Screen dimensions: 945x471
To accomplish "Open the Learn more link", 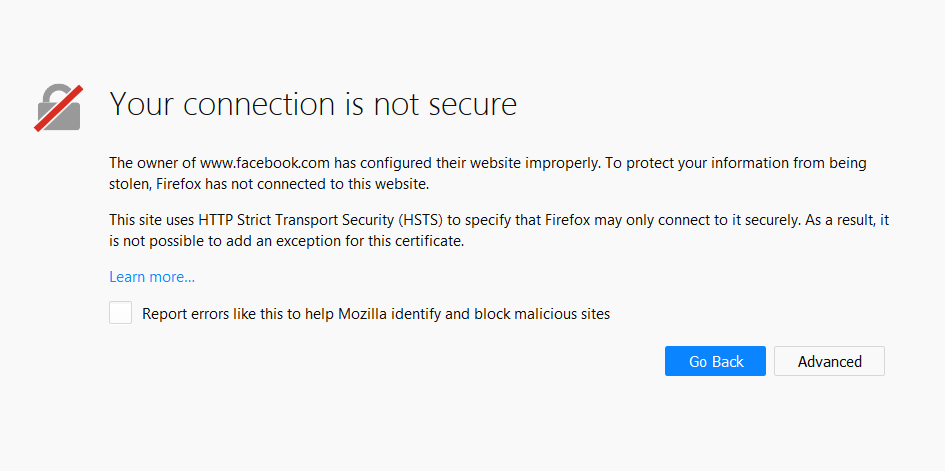I will point(152,277).
